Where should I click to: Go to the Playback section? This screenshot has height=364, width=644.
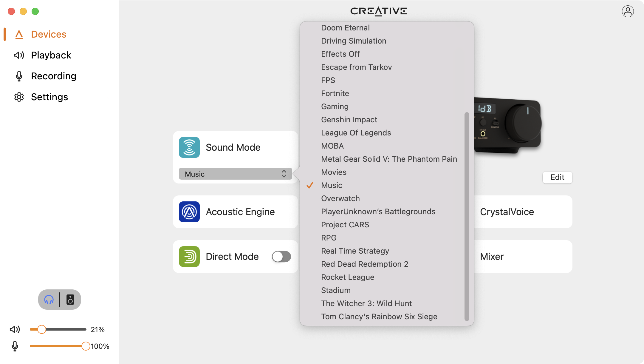coord(51,55)
